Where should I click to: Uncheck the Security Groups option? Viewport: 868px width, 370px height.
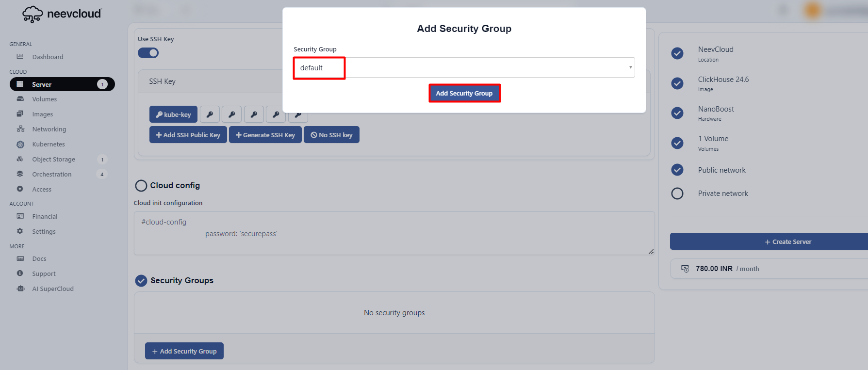(x=141, y=281)
